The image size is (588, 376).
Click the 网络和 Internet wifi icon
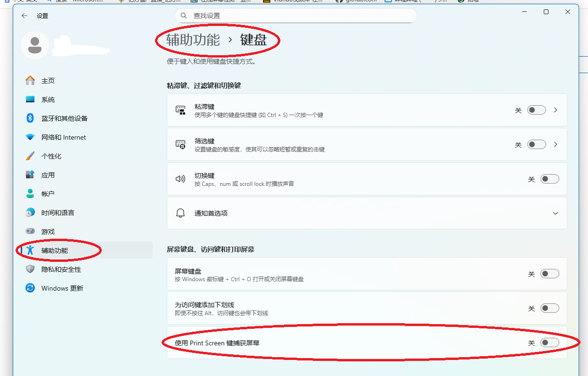(x=30, y=137)
